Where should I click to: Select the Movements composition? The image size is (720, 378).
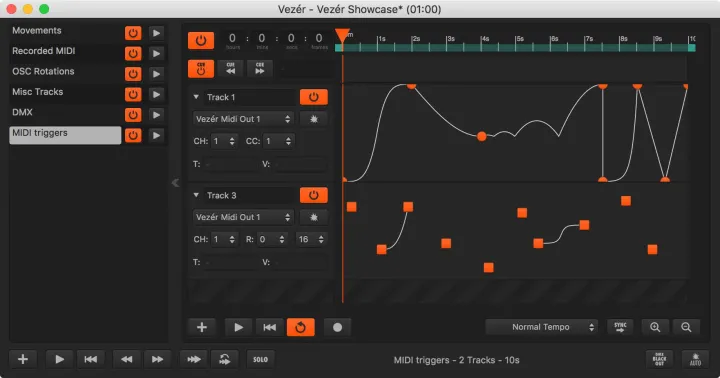(x=65, y=31)
